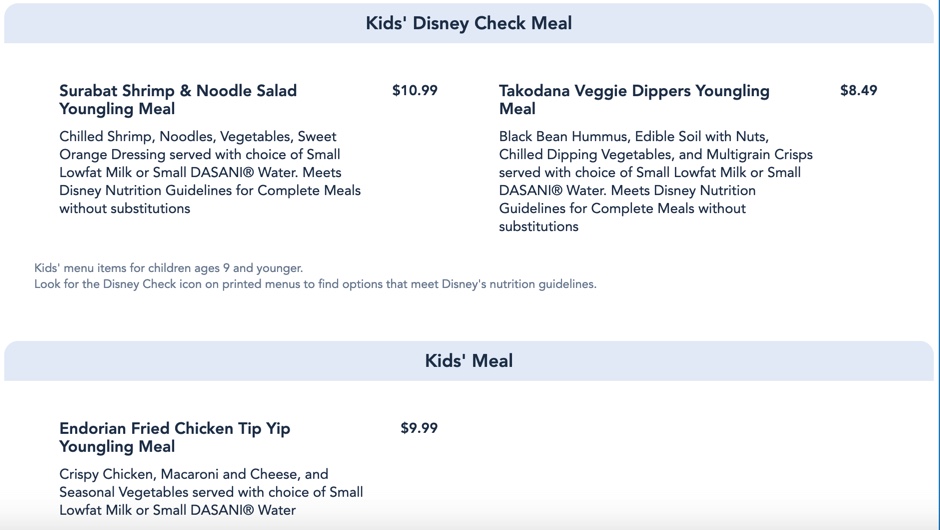Open Endorian Fried Chicken Tip Yip Youngling Meal
The image size is (940, 530).
point(174,437)
